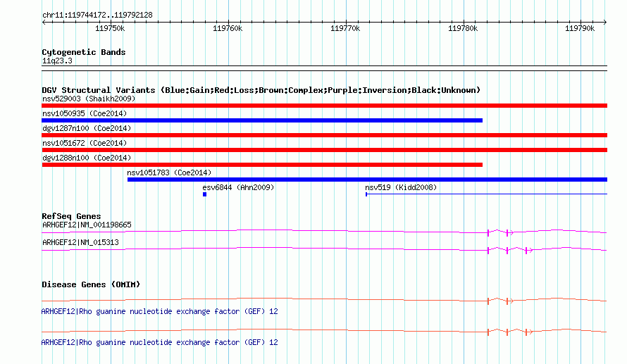Select the magenta NM_015313 gene track line
The width and height of the screenshot is (627, 364).
324,249
